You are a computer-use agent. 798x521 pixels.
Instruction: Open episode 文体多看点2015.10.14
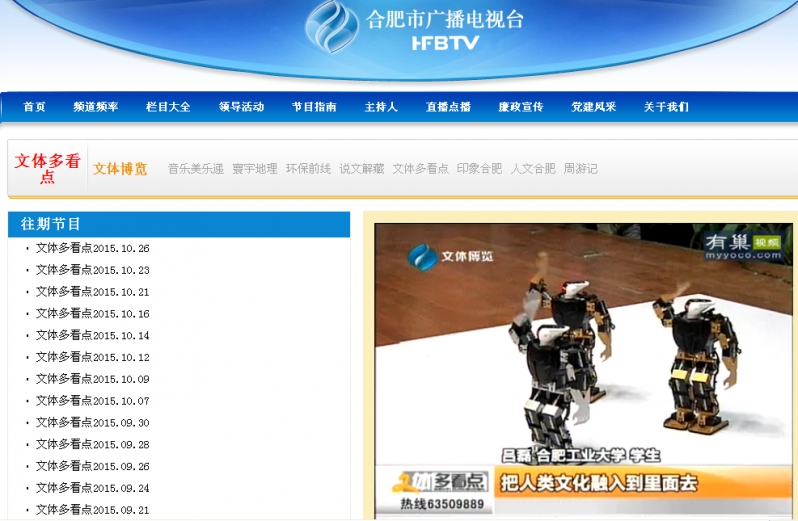(x=93, y=336)
